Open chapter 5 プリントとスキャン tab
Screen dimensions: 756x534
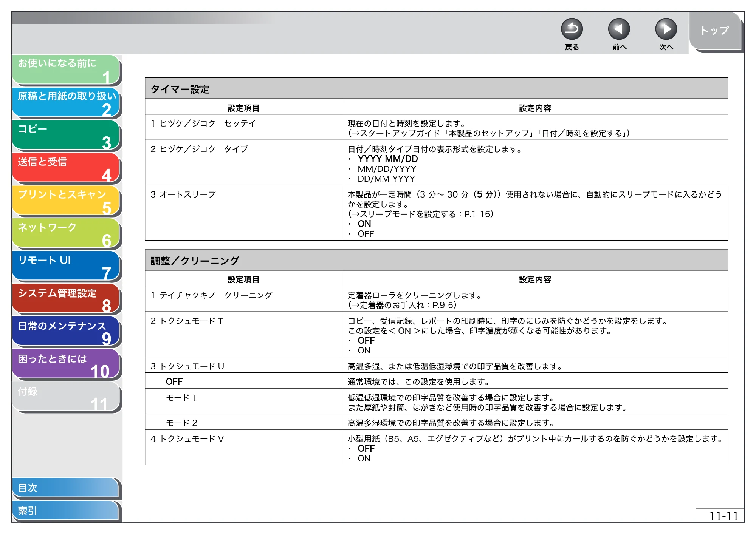(x=66, y=201)
